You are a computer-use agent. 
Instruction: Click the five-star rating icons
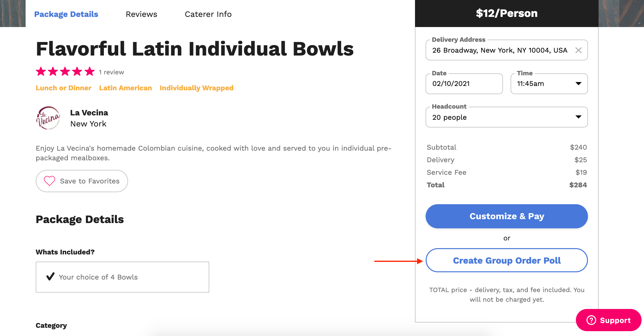point(65,72)
